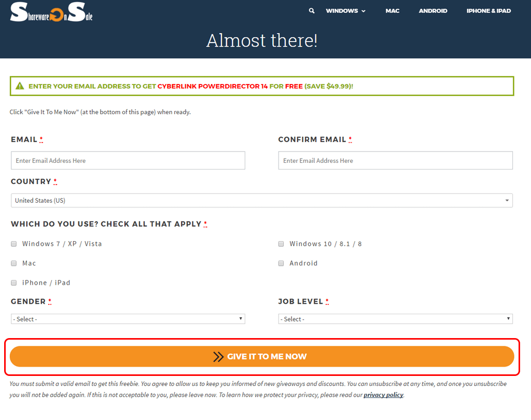The height and width of the screenshot is (420, 531).
Task: Click the Almost there! heading
Action: point(262,40)
